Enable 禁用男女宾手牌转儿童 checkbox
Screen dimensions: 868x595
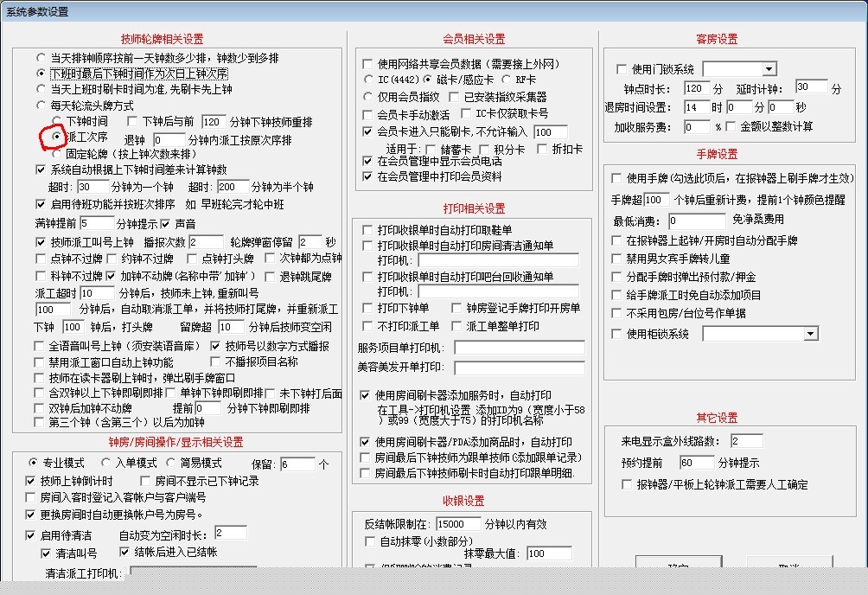[616, 259]
